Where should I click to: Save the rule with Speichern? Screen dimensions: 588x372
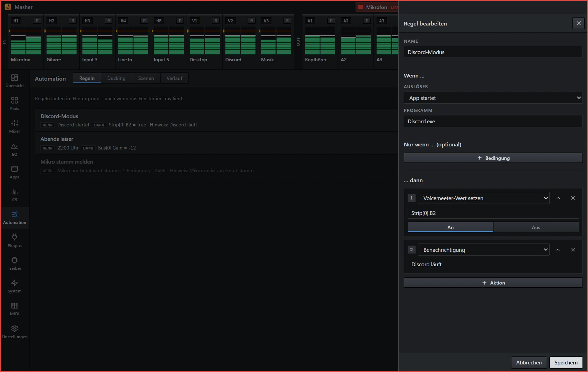click(x=566, y=362)
